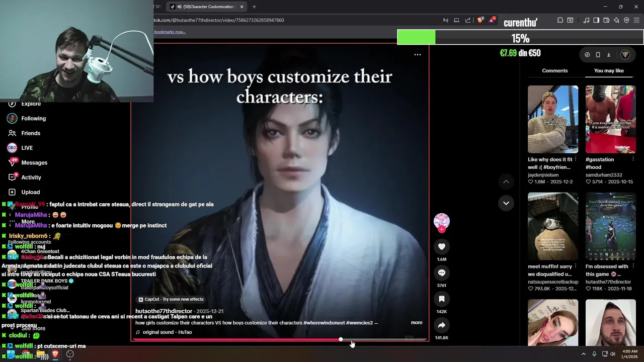The height and width of the screenshot is (362, 644).
Task: Open TikTok coins icon in header
Action: [587, 54]
